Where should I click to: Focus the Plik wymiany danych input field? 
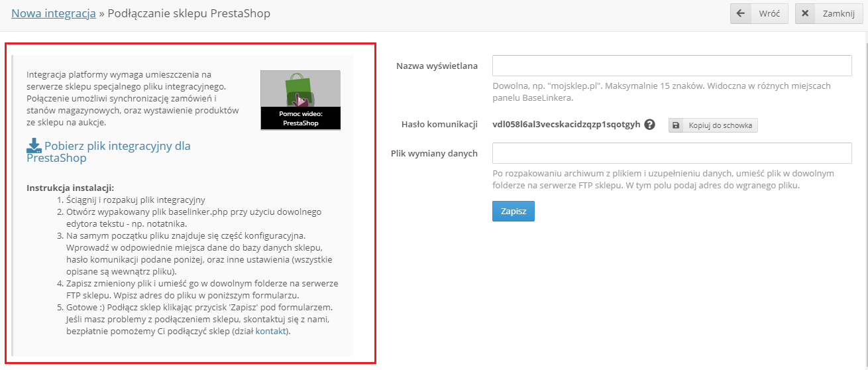point(672,153)
